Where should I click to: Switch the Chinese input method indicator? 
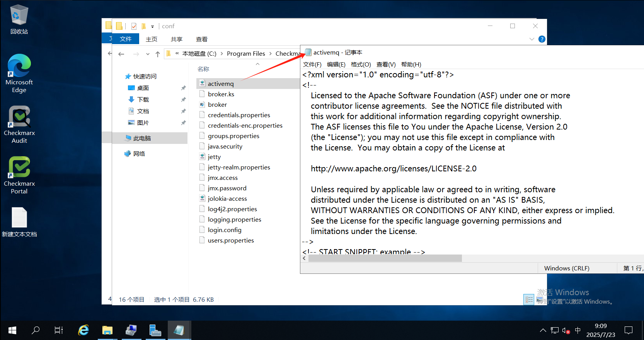click(578, 331)
